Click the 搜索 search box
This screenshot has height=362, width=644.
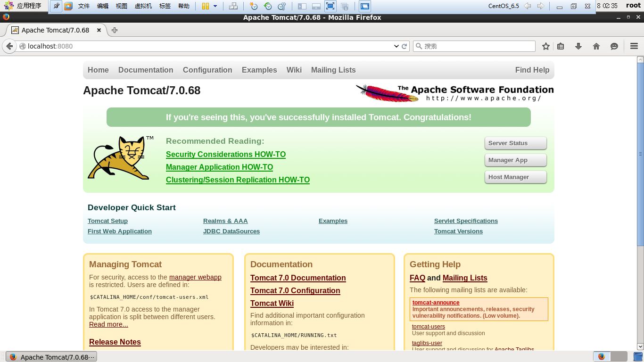pos(474,46)
